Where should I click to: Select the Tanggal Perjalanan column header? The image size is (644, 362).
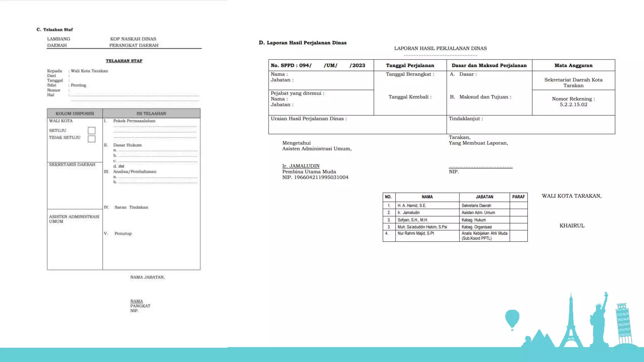410,65
